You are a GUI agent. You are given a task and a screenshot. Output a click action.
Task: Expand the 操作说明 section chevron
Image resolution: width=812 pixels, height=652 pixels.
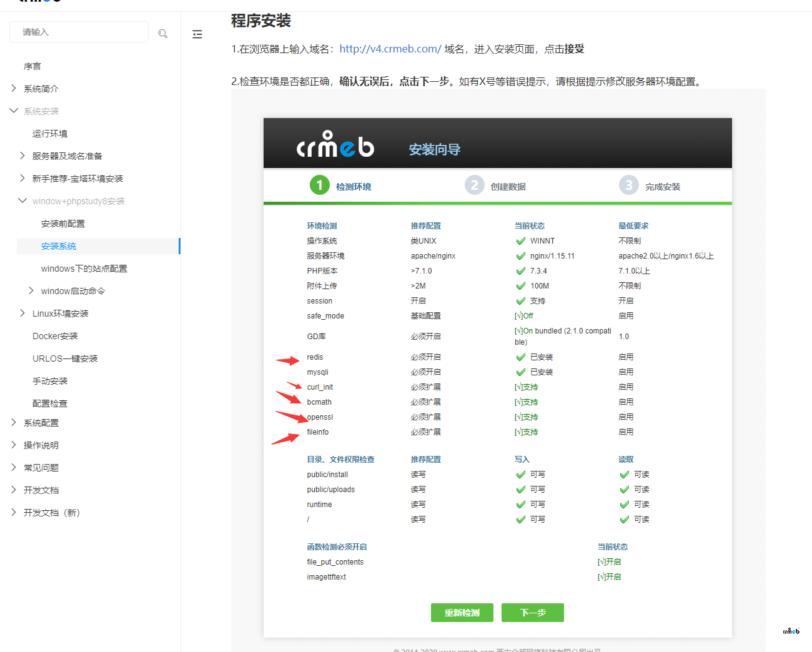[14, 445]
